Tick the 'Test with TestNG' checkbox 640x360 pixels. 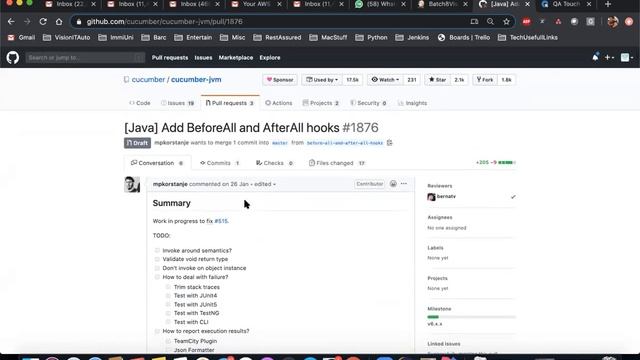coord(168,313)
